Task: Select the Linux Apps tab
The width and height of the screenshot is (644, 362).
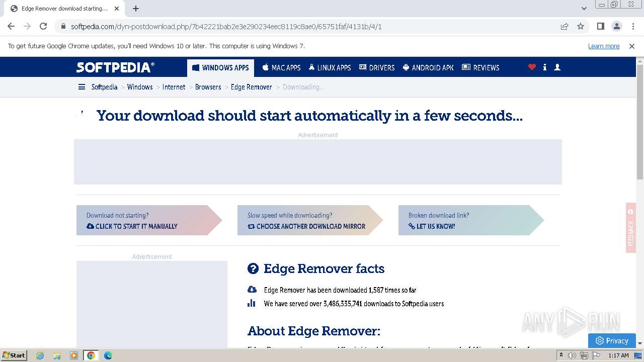Action: (x=330, y=67)
